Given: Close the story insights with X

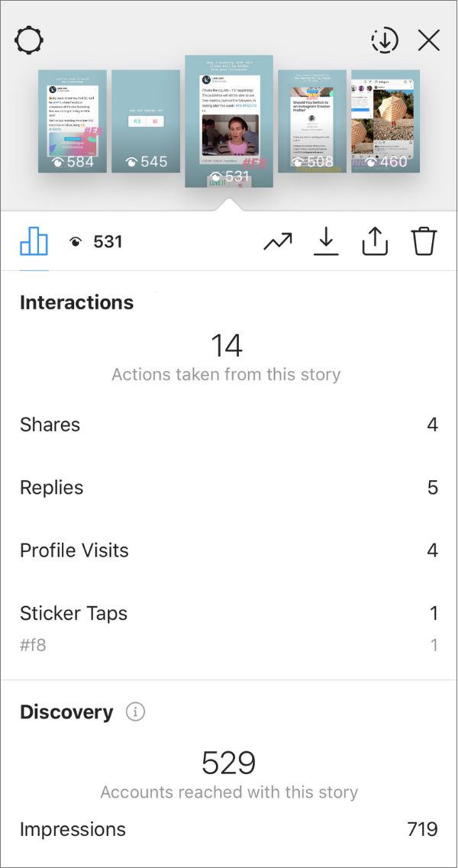Looking at the screenshot, I should point(429,40).
